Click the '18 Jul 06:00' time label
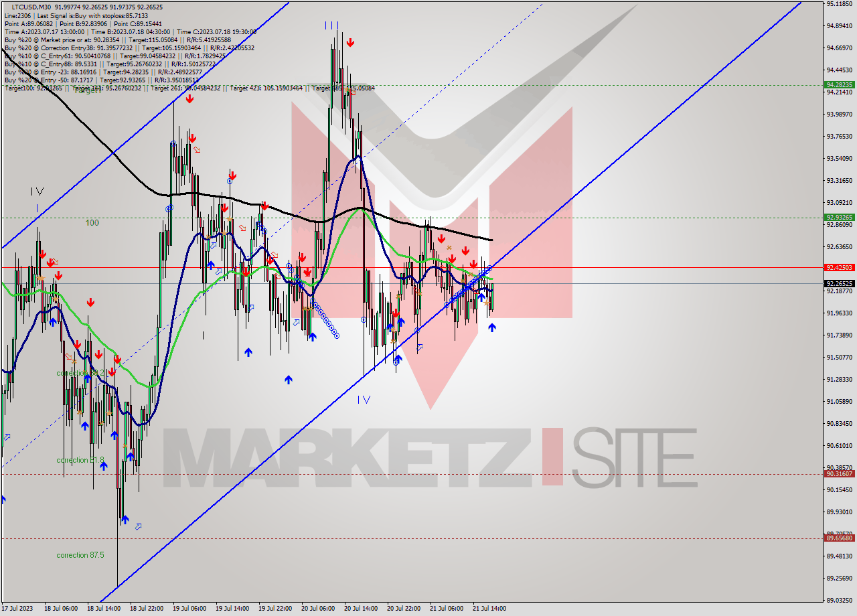This screenshot has height=616, width=857. [61, 609]
